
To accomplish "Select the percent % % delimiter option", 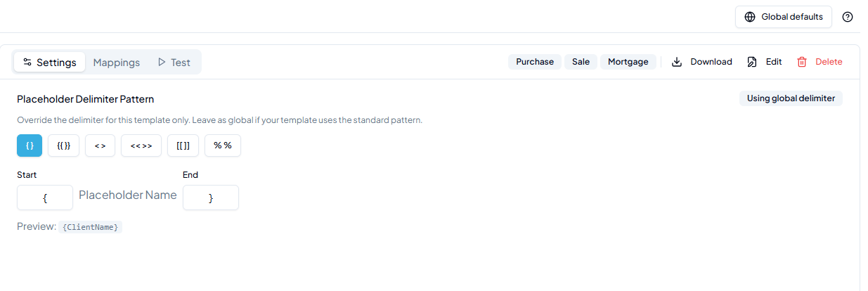I will coord(223,145).
